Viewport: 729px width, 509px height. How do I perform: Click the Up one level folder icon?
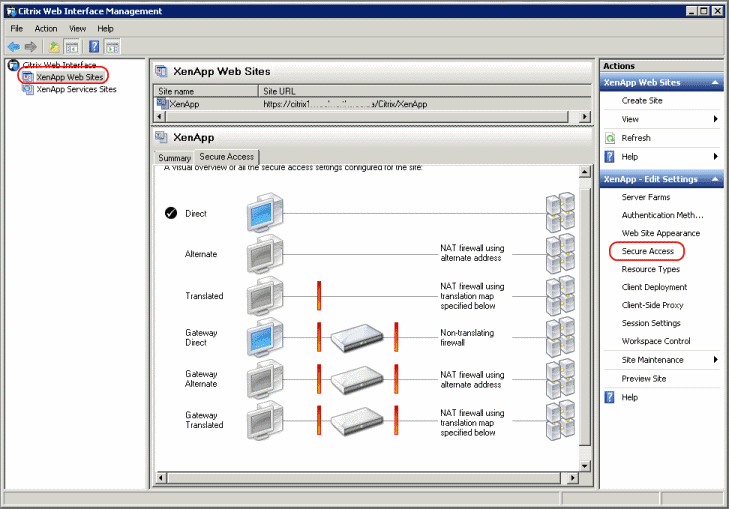tap(54, 46)
